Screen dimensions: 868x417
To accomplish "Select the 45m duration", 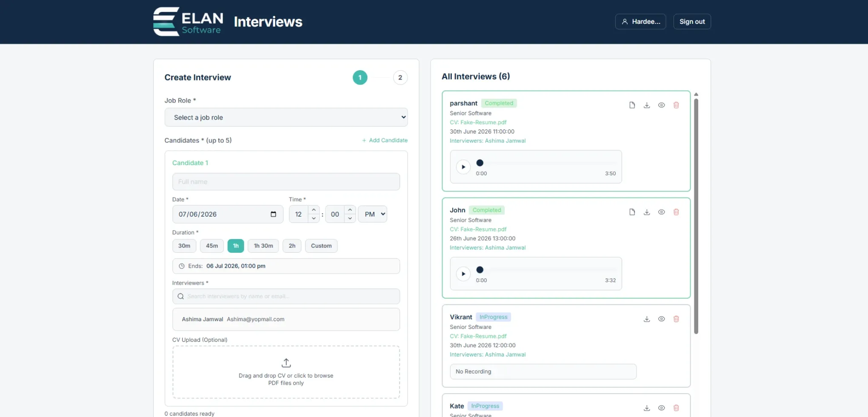I will tap(212, 246).
